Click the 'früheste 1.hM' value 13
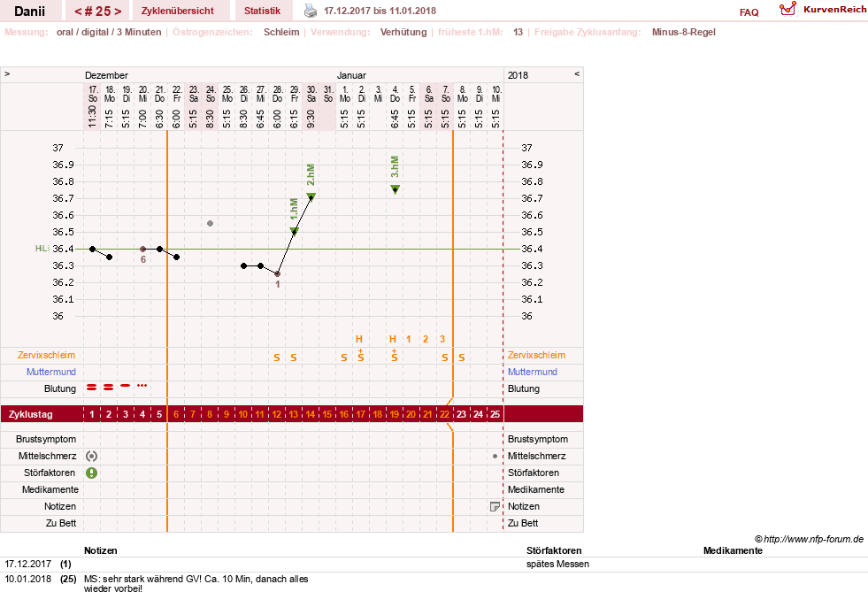 (518, 32)
